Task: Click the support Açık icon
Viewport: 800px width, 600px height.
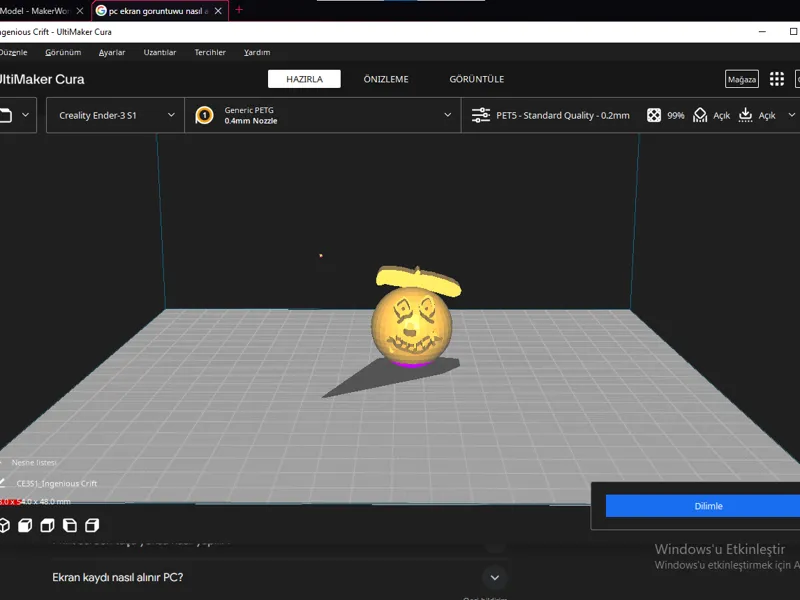Action: click(700, 115)
